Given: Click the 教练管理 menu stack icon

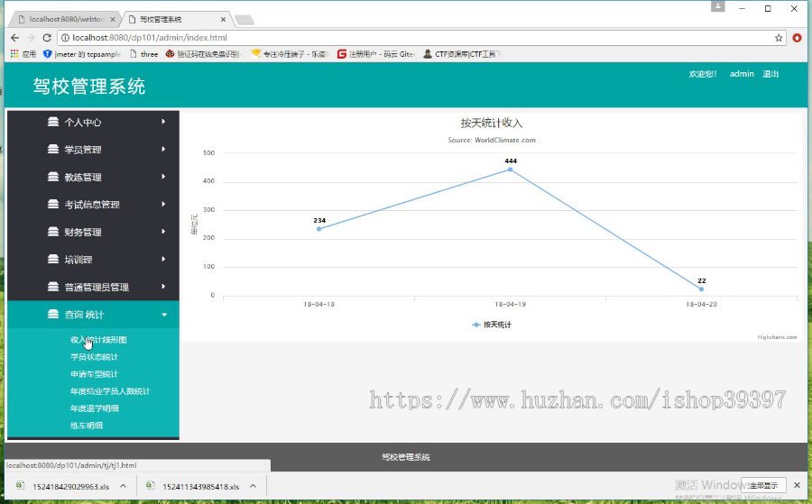Looking at the screenshot, I should click(x=53, y=177).
